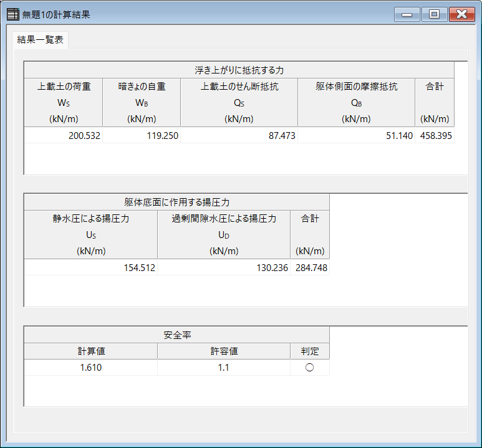This screenshot has width=482, height=448.
Task: Click the 判定 column header
Action: 310,351
